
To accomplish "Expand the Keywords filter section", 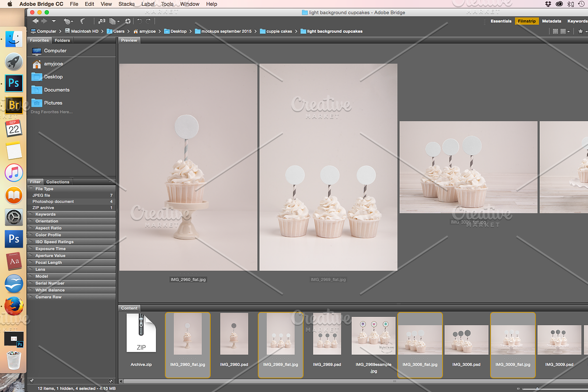I will (x=72, y=214).
